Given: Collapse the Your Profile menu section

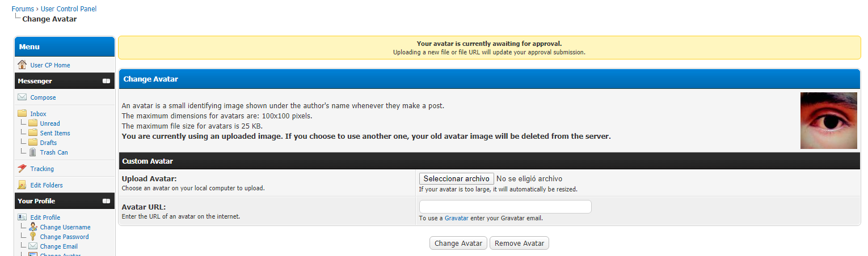Looking at the screenshot, I should click(106, 201).
